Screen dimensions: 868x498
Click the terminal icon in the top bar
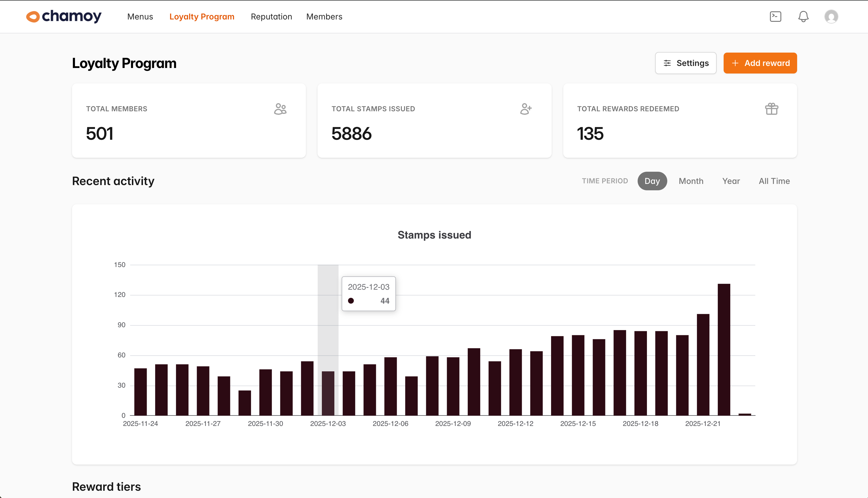point(775,17)
